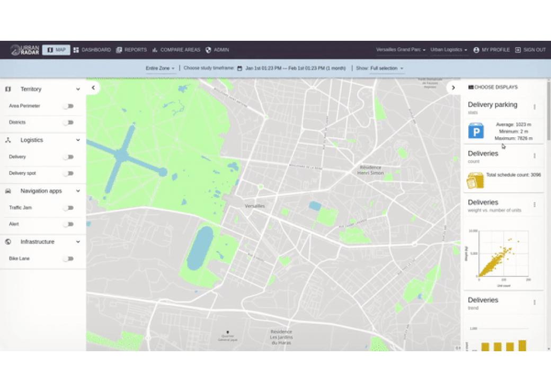Image resolution: width=551 pixels, height=392 pixels.
Task: Click the Delivery parking card title
Action: [492, 105]
